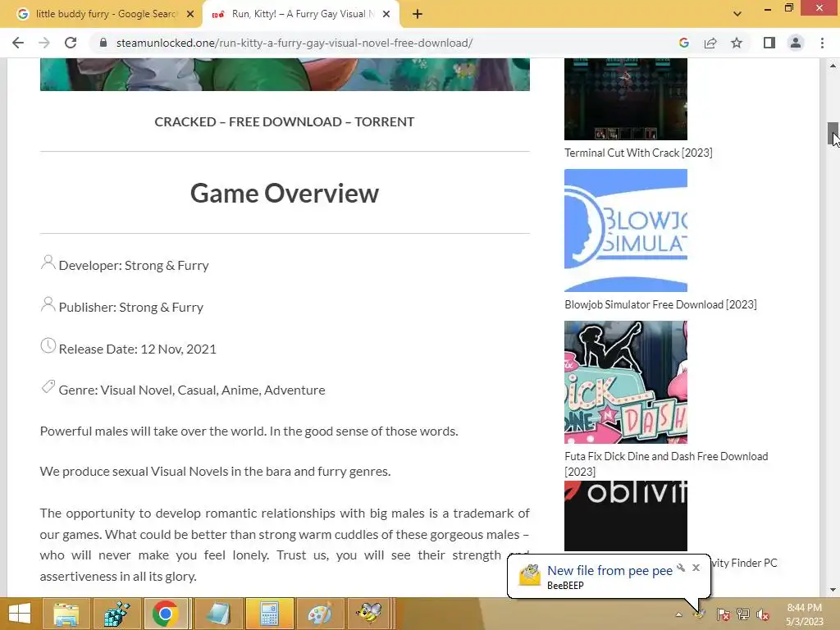Open the Dine and Dash thumbnail
Image resolution: width=840 pixels, height=630 pixels.
tap(626, 382)
